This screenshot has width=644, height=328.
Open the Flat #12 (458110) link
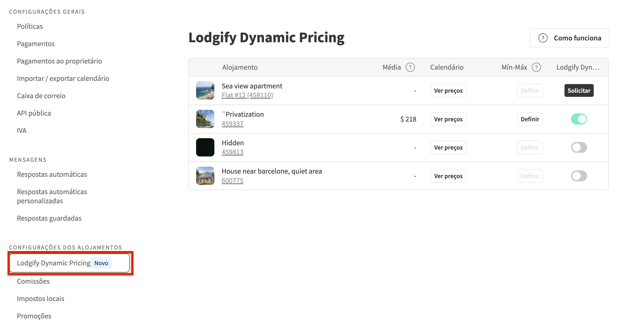[x=247, y=95]
